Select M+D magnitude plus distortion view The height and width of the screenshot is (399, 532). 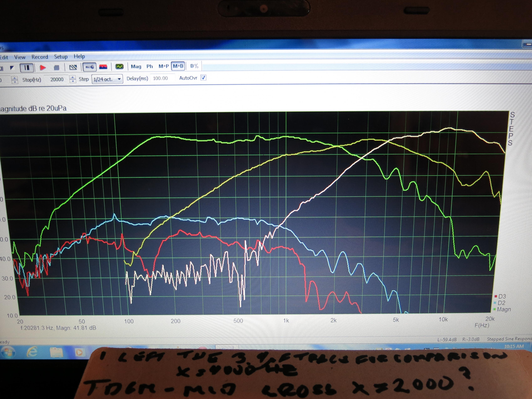178,66
